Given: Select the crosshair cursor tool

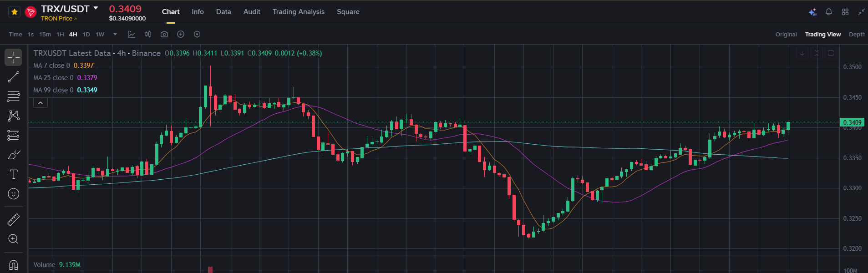Looking at the screenshot, I should [14, 57].
